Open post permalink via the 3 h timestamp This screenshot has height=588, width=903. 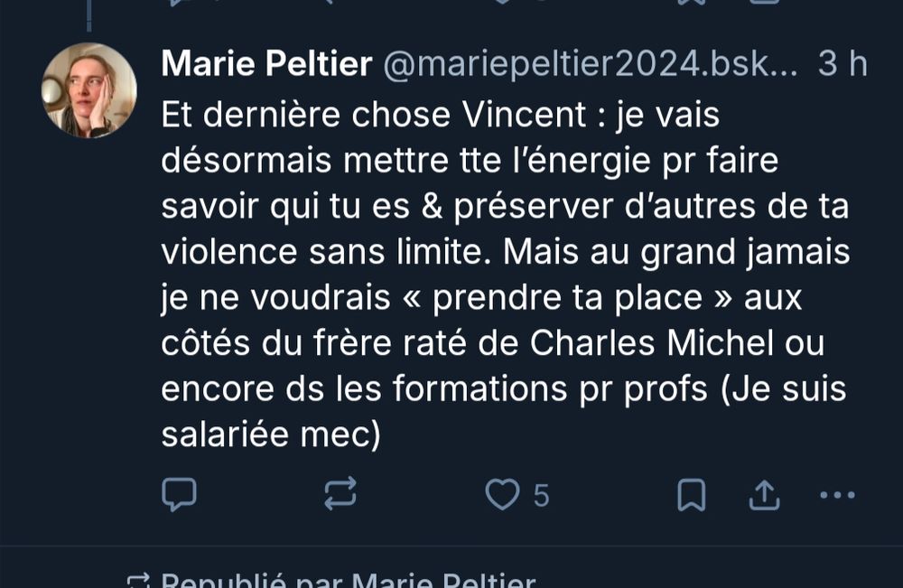point(842,63)
